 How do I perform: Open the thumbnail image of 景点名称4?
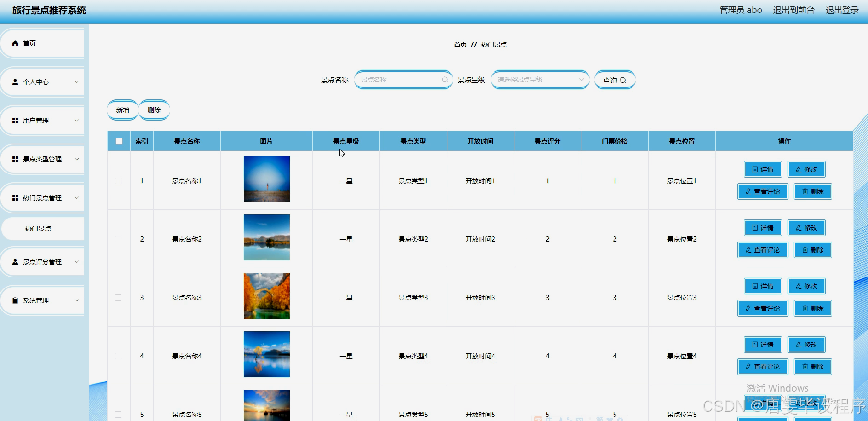[267, 354]
